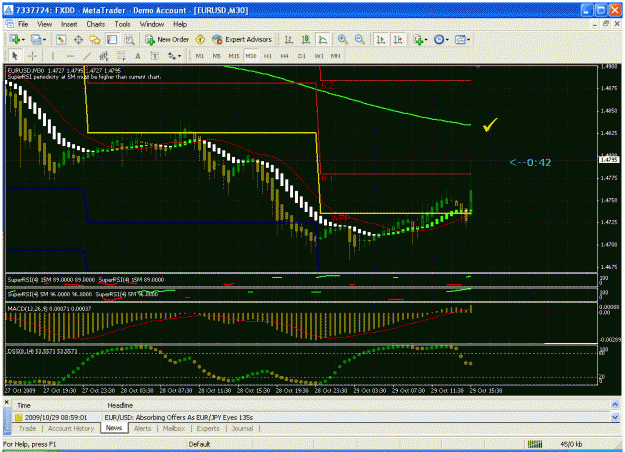Switch to the Alerts tab

142,428
